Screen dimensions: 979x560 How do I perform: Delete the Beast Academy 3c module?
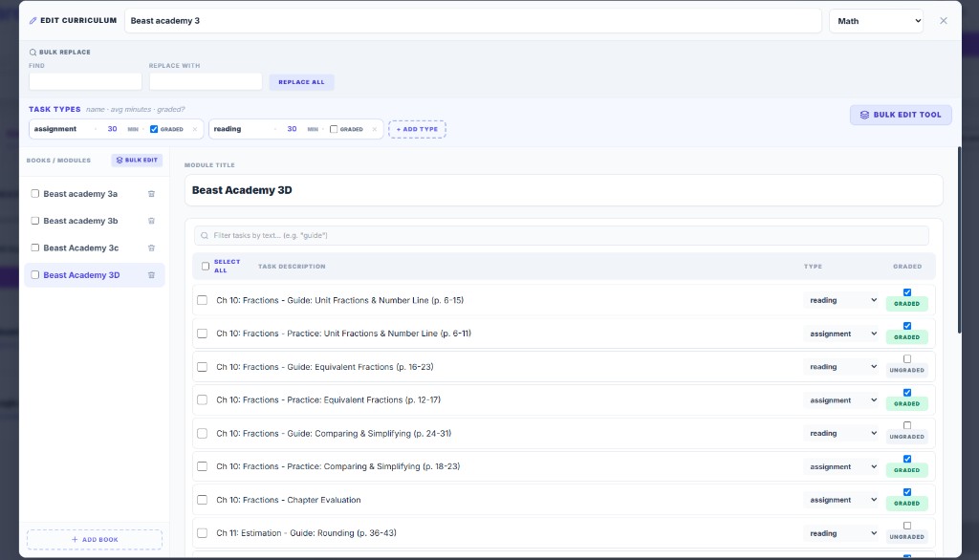coord(151,248)
